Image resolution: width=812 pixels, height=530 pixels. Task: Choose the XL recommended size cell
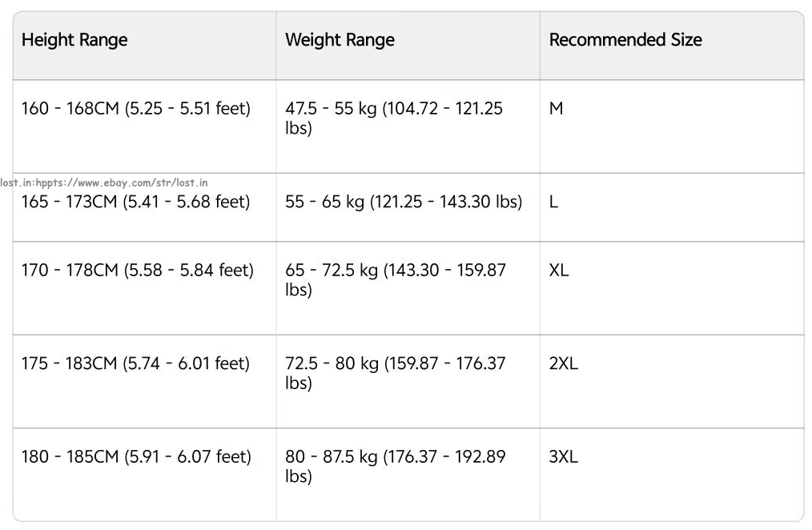[559, 271]
